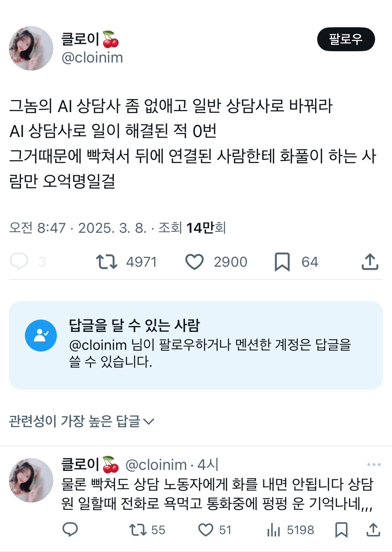Share the main tweet via upload icon
392x552 pixels.
coord(370,262)
